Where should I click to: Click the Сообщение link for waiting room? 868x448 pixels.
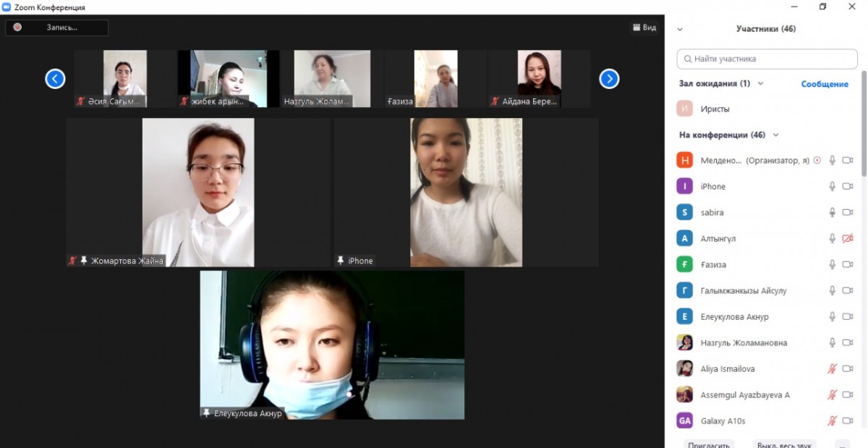(x=825, y=84)
